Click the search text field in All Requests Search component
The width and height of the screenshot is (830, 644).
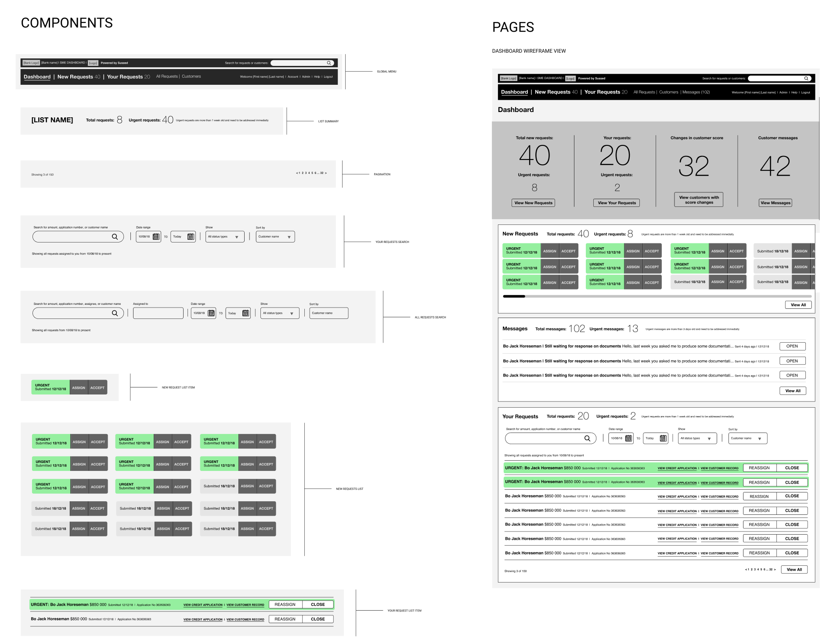coord(78,313)
